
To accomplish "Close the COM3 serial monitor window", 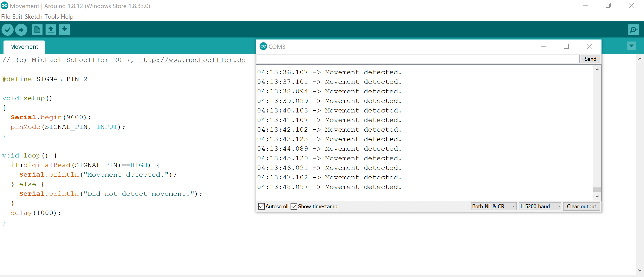I will [589, 46].
